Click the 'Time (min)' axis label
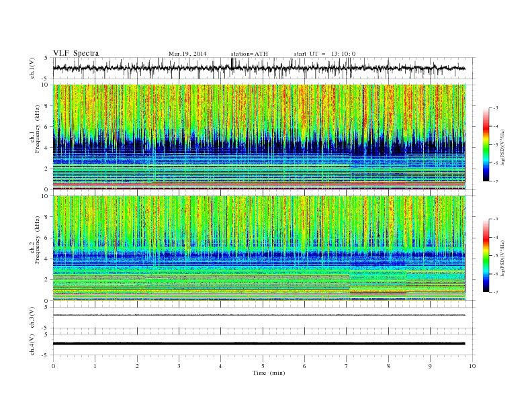 coord(269,373)
